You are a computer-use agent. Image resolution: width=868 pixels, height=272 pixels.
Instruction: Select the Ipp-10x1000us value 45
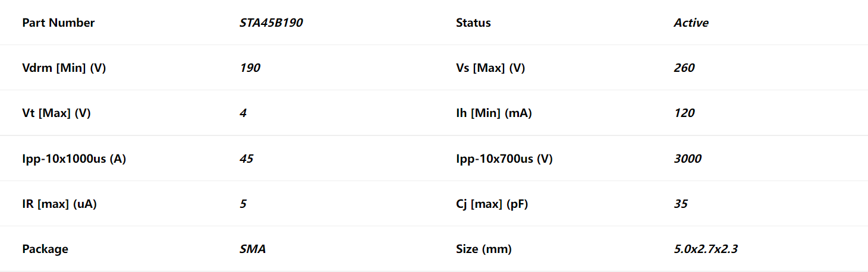click(x=246, y=159)
